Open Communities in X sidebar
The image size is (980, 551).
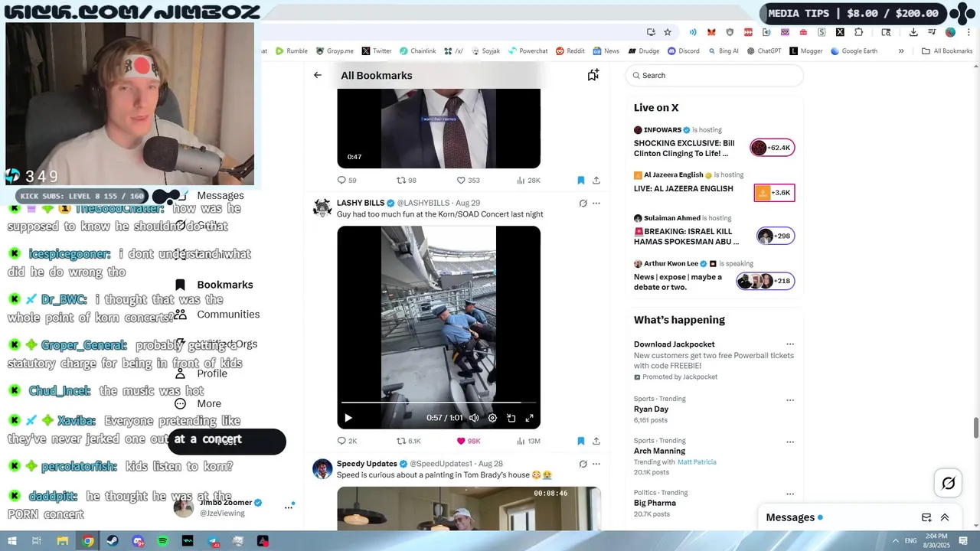217,315
